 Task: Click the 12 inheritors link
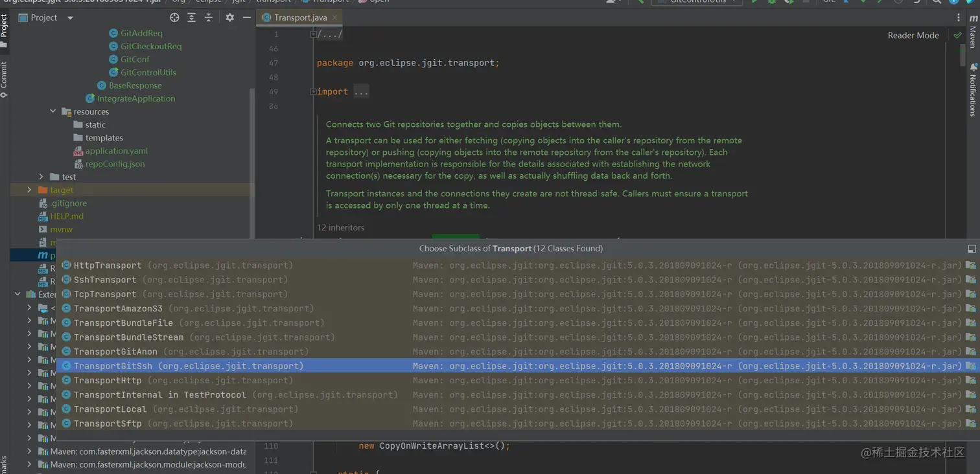click(340, 227)
